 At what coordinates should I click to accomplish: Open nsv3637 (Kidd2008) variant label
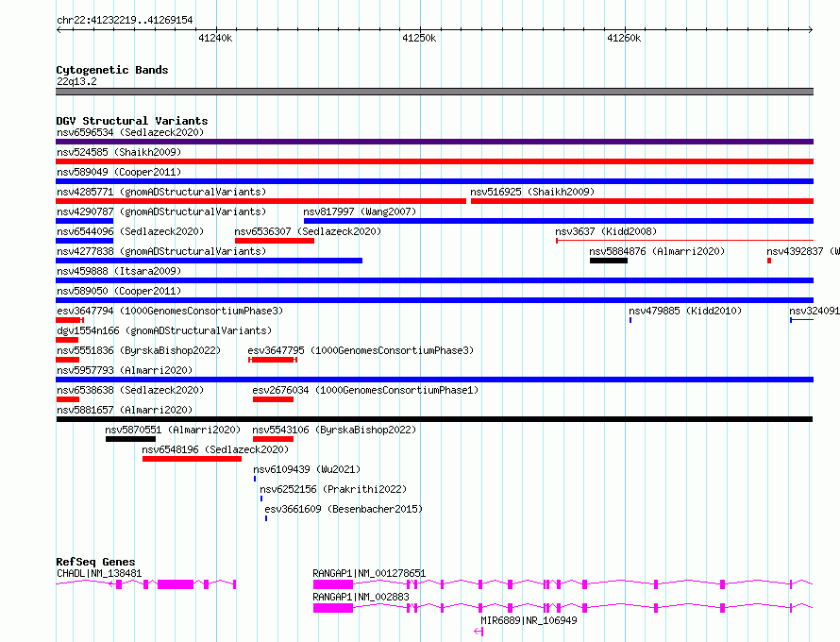(x=606, y=231)
